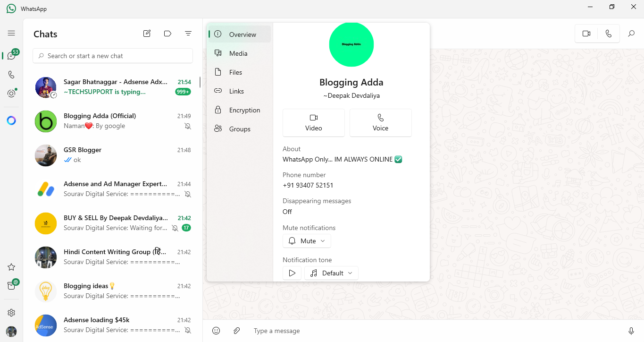
Task: Open the Calls tab in sidebar
Action: pos(11,75)
